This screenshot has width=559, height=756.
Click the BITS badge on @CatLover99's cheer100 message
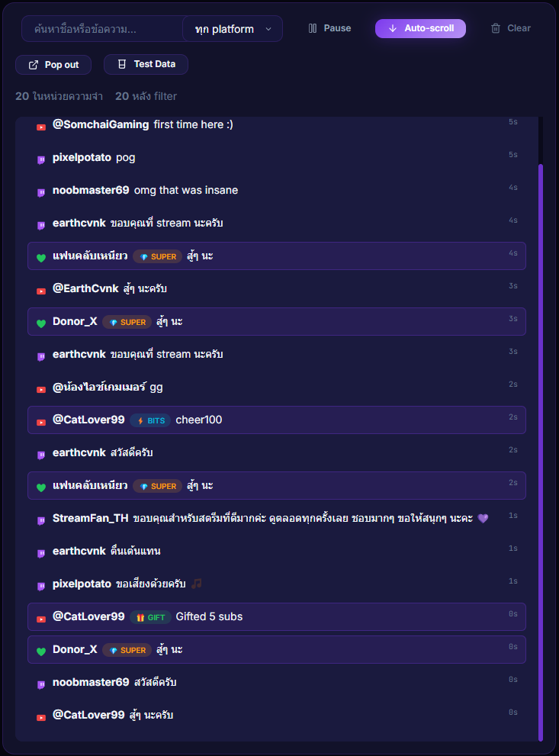coord(149,420)
